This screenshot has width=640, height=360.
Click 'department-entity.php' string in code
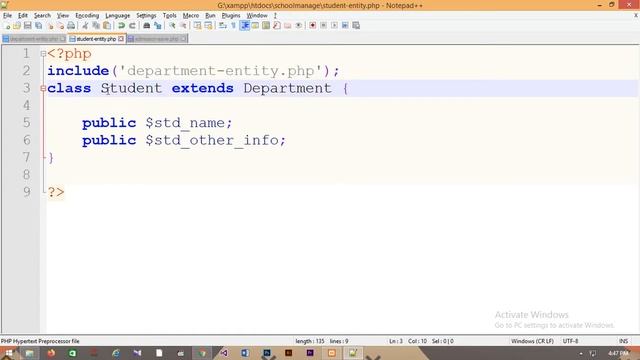click(x=221, y=71)
